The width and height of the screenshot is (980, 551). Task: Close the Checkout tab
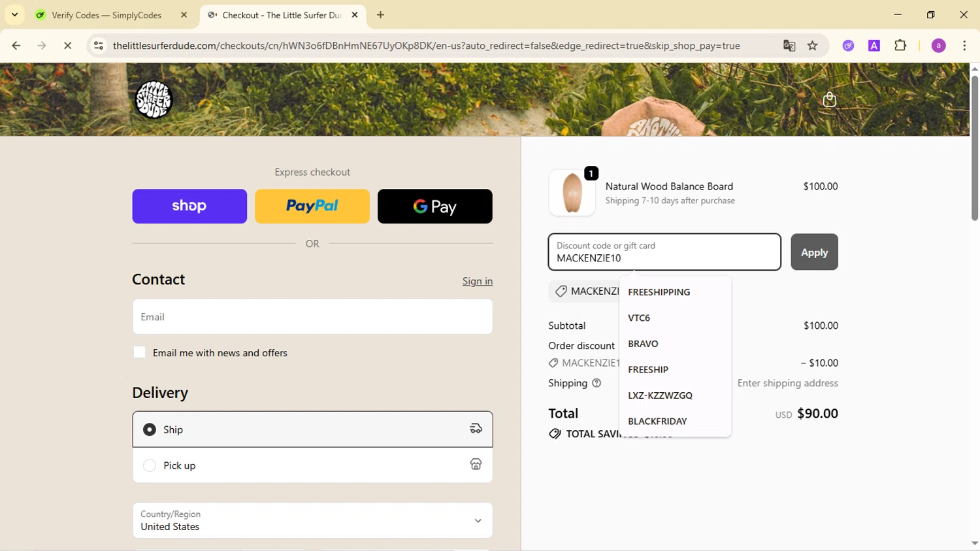[x=355, y=15]
